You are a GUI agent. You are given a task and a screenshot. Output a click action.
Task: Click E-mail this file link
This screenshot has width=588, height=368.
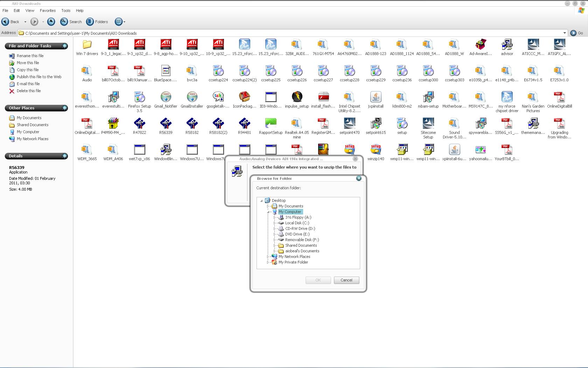(28, 84)
